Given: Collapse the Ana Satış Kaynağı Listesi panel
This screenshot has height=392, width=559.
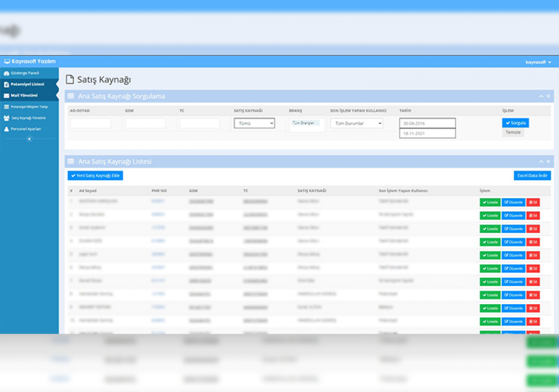Looking at the screenshot, I should tap(541, 161).
